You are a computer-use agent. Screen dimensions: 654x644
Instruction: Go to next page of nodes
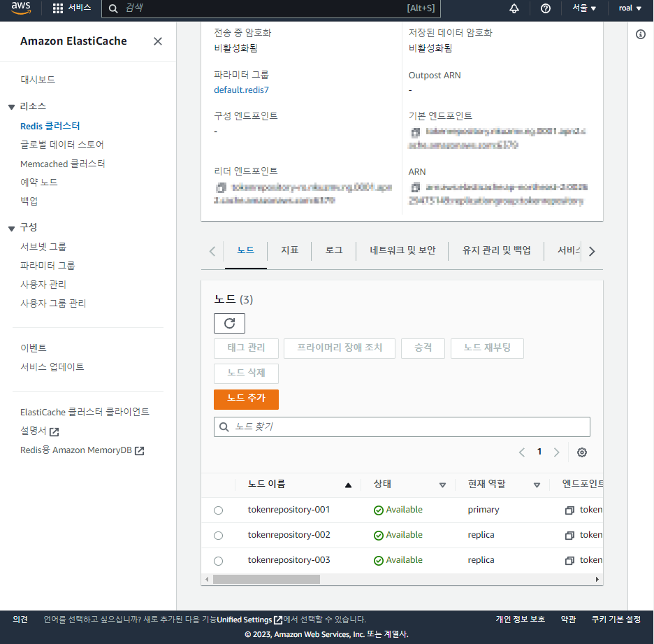tap(556, 452)
